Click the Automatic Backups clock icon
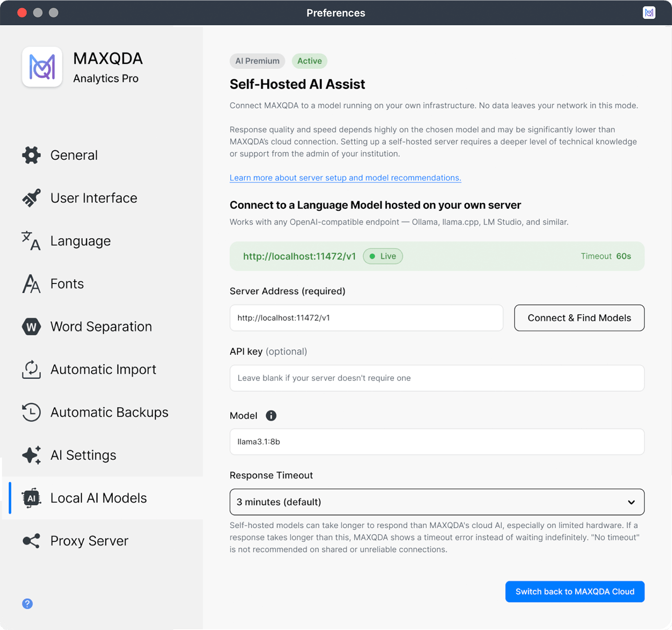The image size is (672, 630). point(31,412)
